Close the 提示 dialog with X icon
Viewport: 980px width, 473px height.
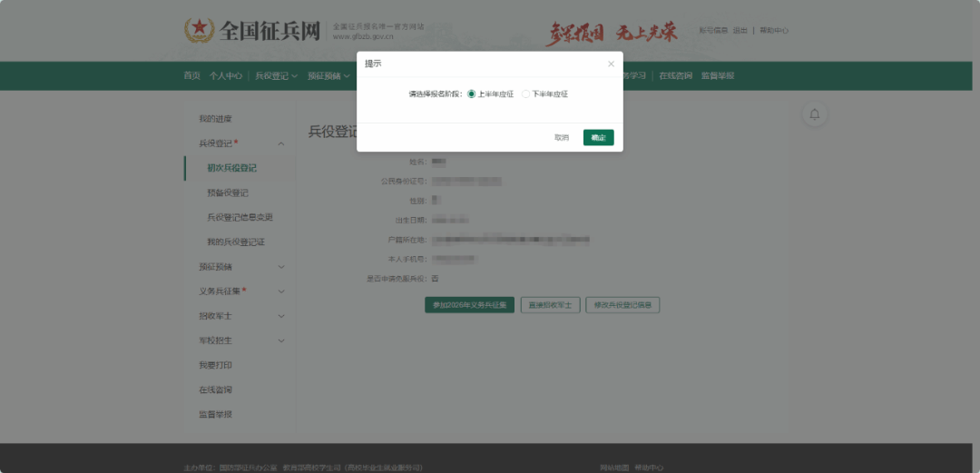pos(611,64)
